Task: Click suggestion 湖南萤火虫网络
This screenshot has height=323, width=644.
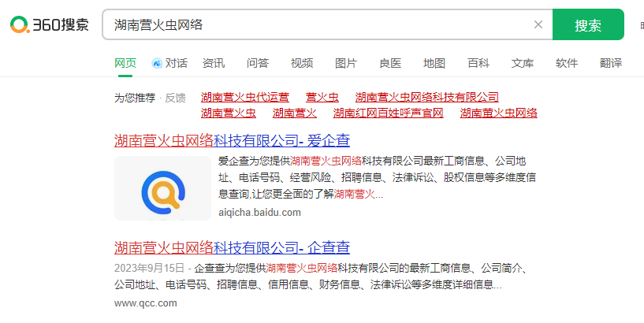Action: (x=499, y=113)
